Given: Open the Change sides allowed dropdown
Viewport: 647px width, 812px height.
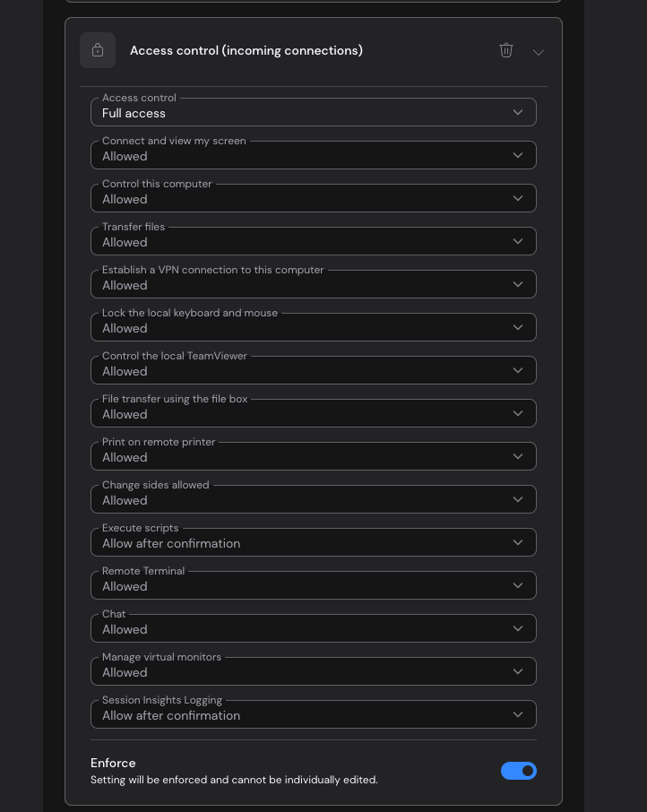Looking at the screenshot, I should (313, 498).
